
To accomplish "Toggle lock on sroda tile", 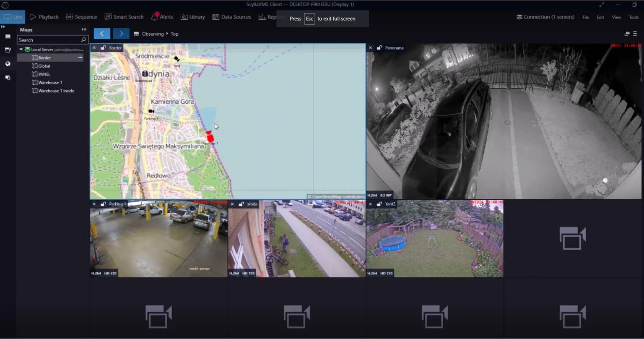I will (241, 204).
